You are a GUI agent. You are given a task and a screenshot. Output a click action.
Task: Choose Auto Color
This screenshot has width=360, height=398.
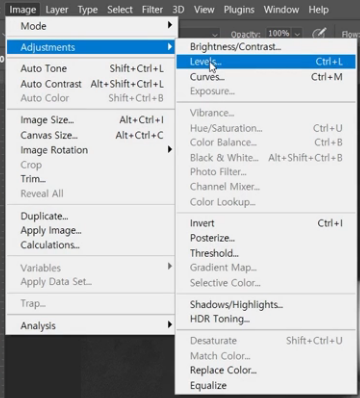[x=91, y=98]
